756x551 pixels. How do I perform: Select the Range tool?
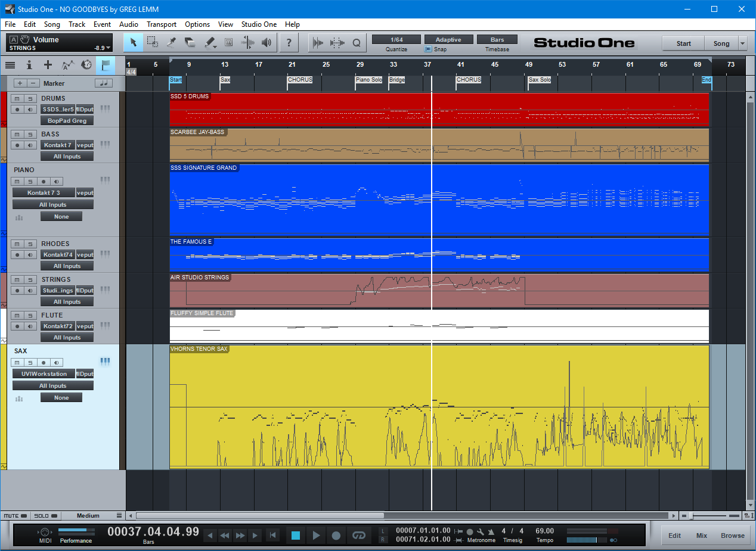coord(153,42)
